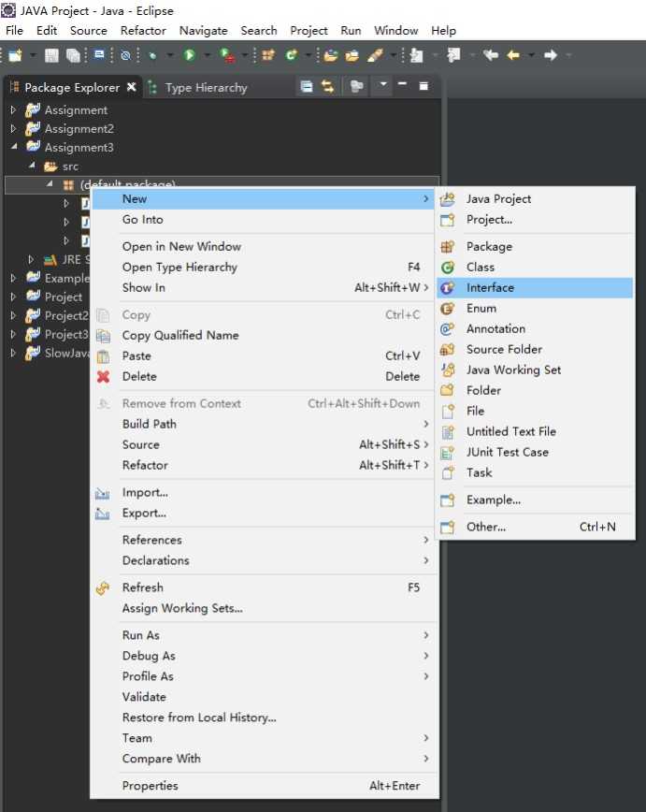Collapse the Assignment3 project node

(13, 147)
